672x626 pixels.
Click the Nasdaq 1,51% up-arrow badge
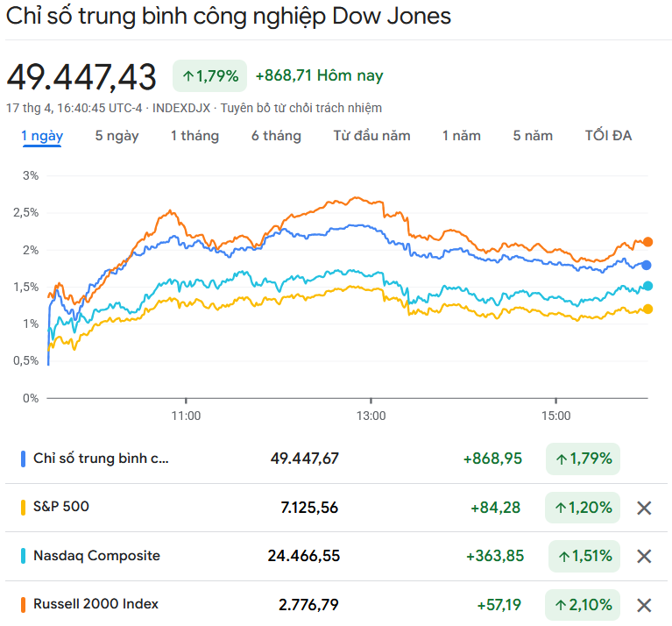tap(584, 556)
